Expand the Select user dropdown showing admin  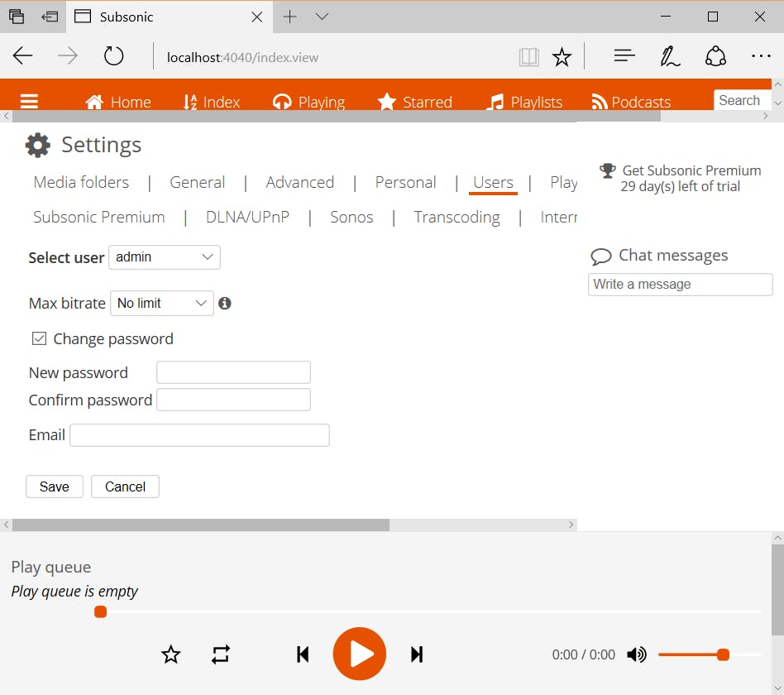[165, 257]
